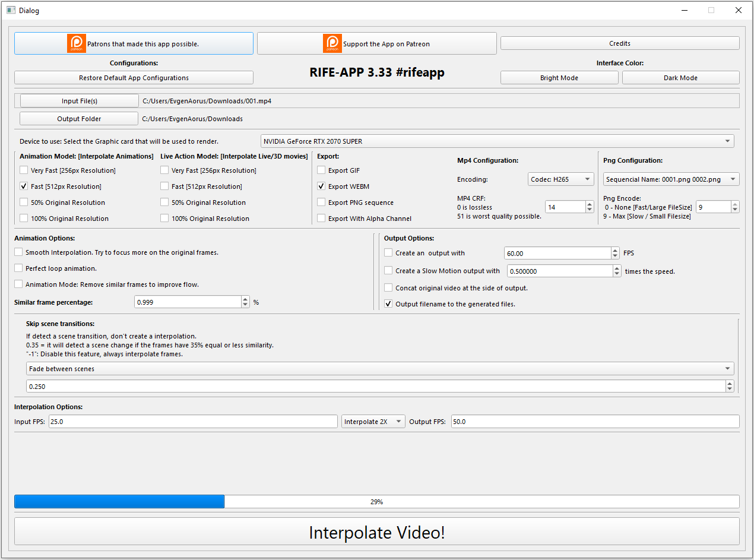Open the Input File(s) browser
This screenshot has width=754, height=560.
pos(79,101)
